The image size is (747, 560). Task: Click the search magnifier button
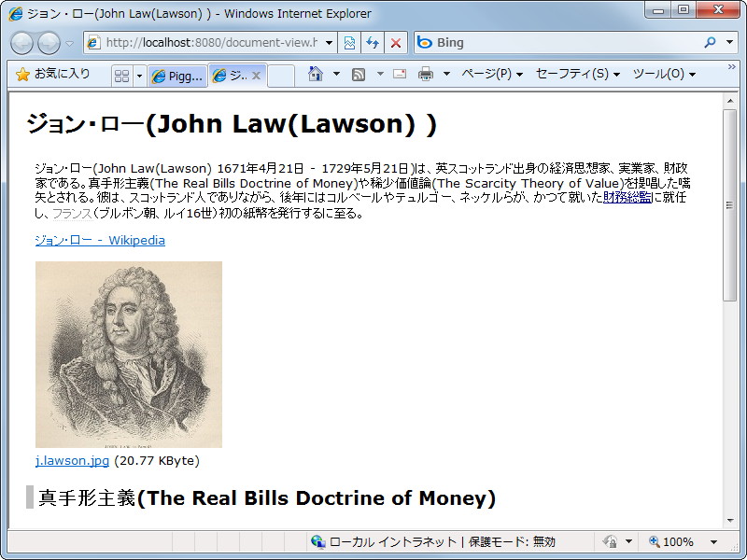(x=710, y=42)
